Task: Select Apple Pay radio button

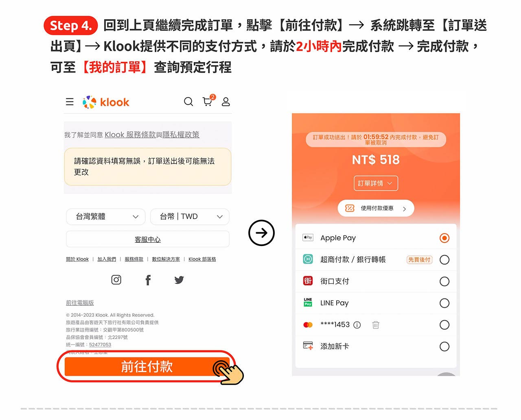Action: (444, 238)
